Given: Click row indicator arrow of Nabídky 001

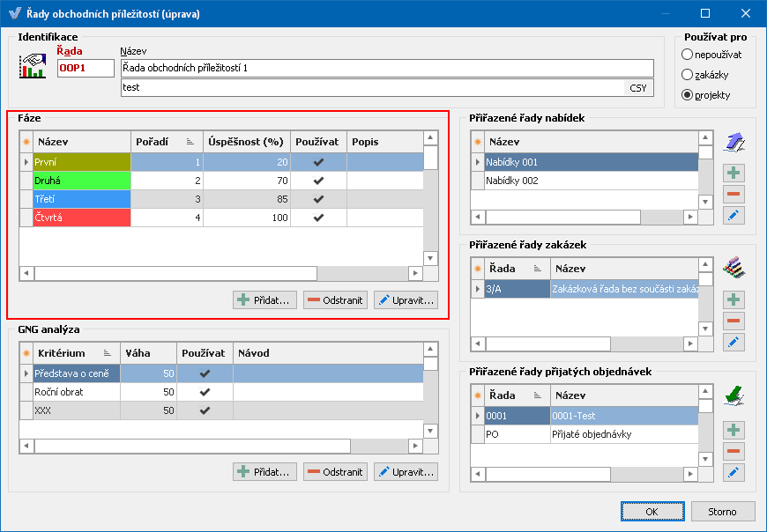Looking at the screenshot, I should point(478,162).
